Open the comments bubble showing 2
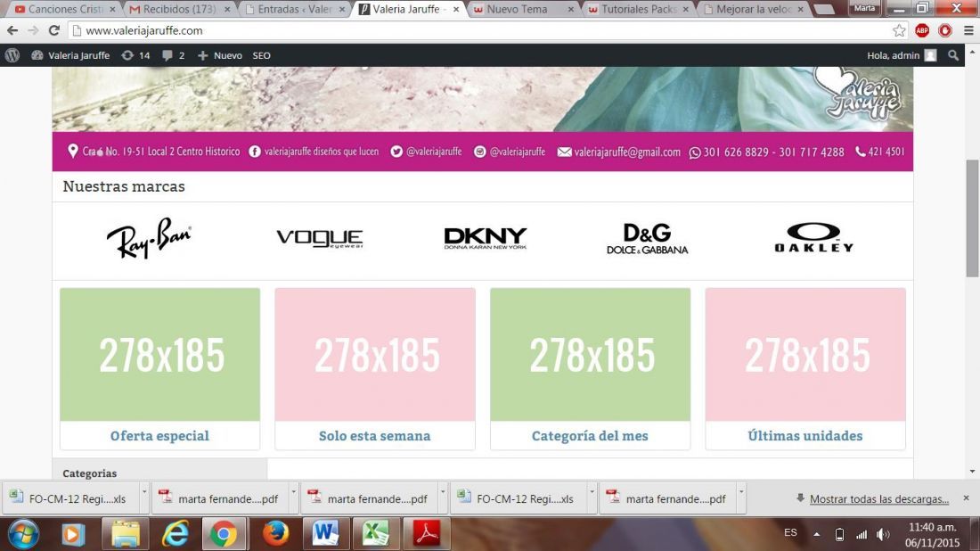980x551 pixels. (173, 55)
